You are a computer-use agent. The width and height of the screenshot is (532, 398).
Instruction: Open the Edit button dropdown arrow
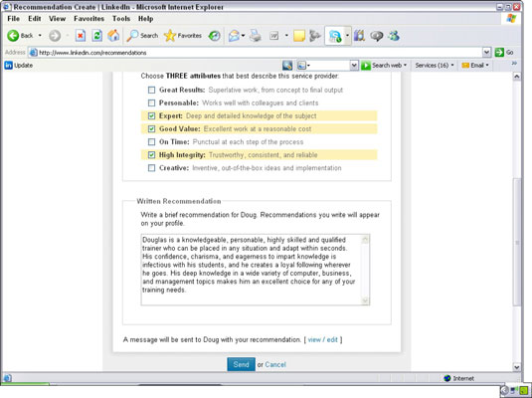[286, 35]
